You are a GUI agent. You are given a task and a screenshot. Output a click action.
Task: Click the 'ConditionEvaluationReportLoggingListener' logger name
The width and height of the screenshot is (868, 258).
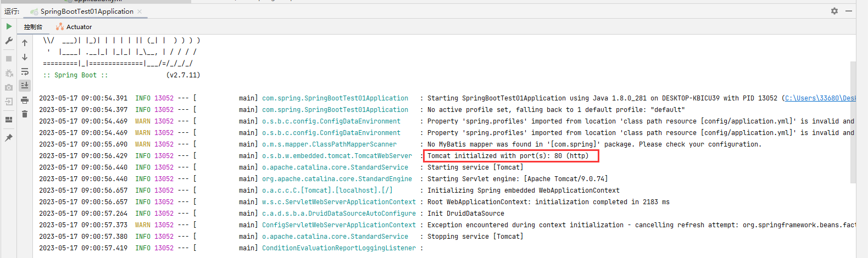pos(339,248)
